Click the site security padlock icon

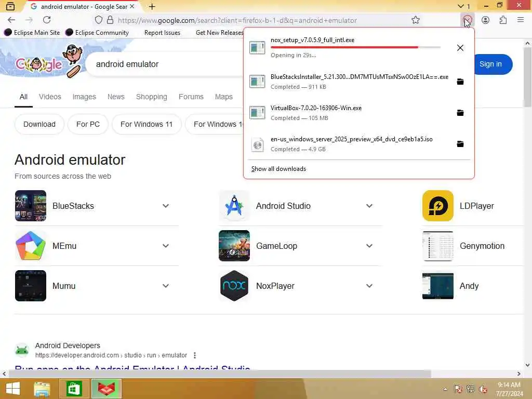(x=110, y=20)
